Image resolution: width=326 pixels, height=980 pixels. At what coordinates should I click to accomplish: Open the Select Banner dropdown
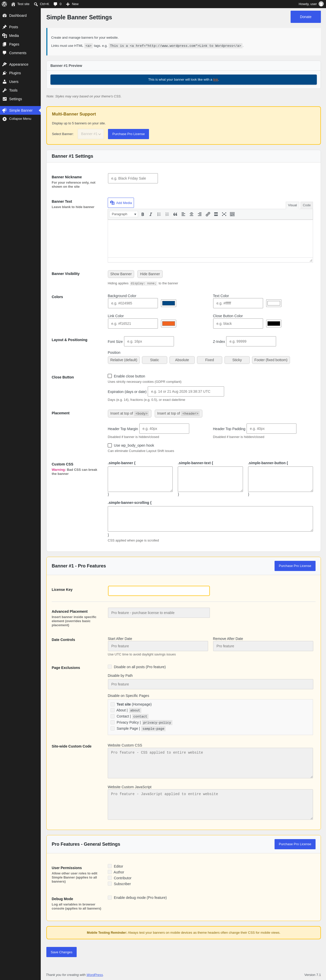(x=91, y=134)
